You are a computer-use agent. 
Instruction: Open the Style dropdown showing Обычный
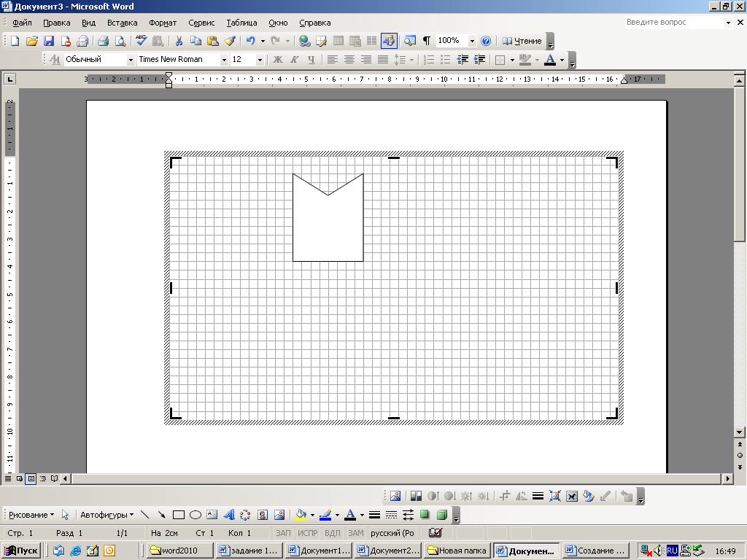tap(131, 60)
